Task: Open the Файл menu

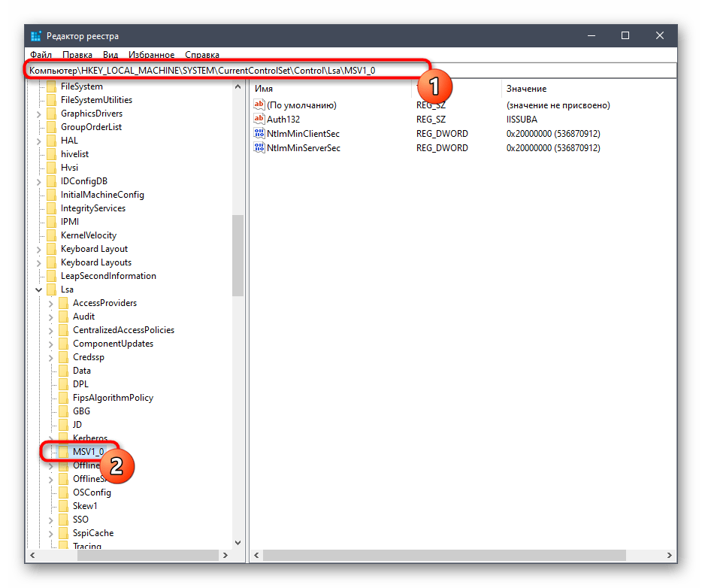Action: pos(41,55)
